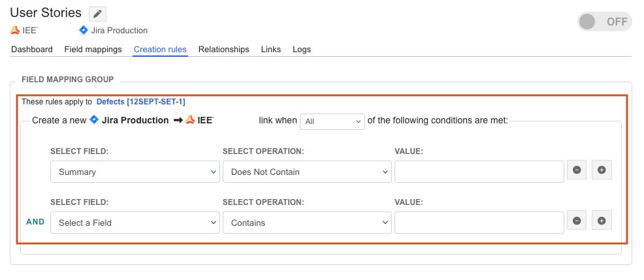Click the Jira Production diamond icon in header
Screen dimensions: 644x280
[x=84, y=30]
